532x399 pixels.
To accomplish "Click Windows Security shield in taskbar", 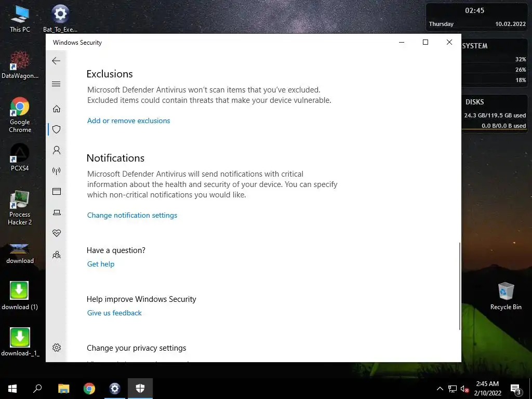I will [140, 389].
